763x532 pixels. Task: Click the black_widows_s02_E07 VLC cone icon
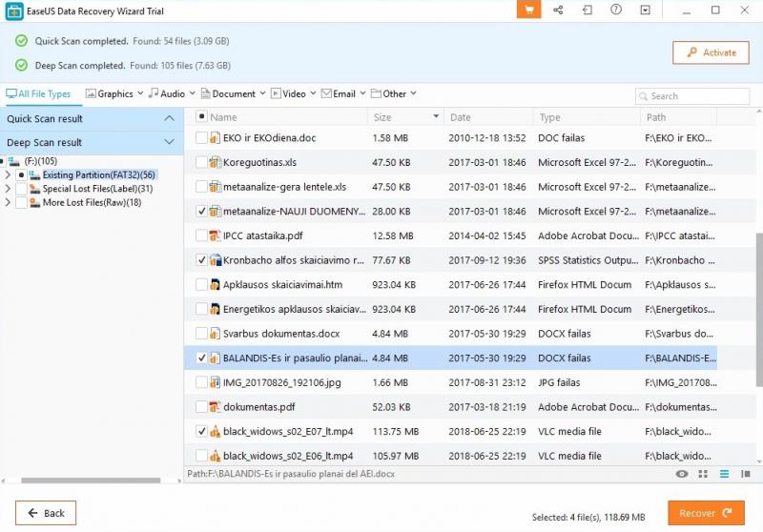[215, 431]
